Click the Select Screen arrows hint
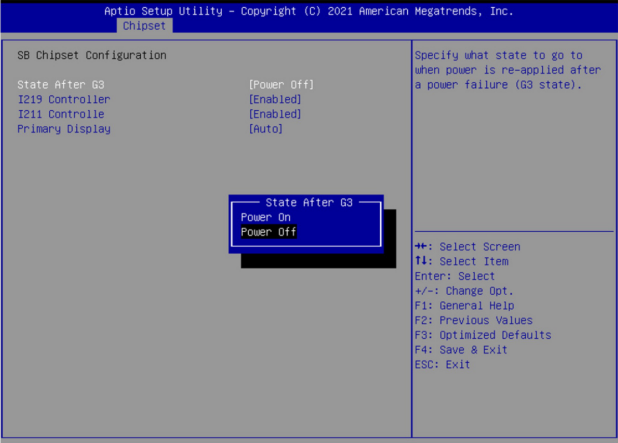The width and height of the screenshot is (618, 443). pyautogui.click(x=466, y=246)
